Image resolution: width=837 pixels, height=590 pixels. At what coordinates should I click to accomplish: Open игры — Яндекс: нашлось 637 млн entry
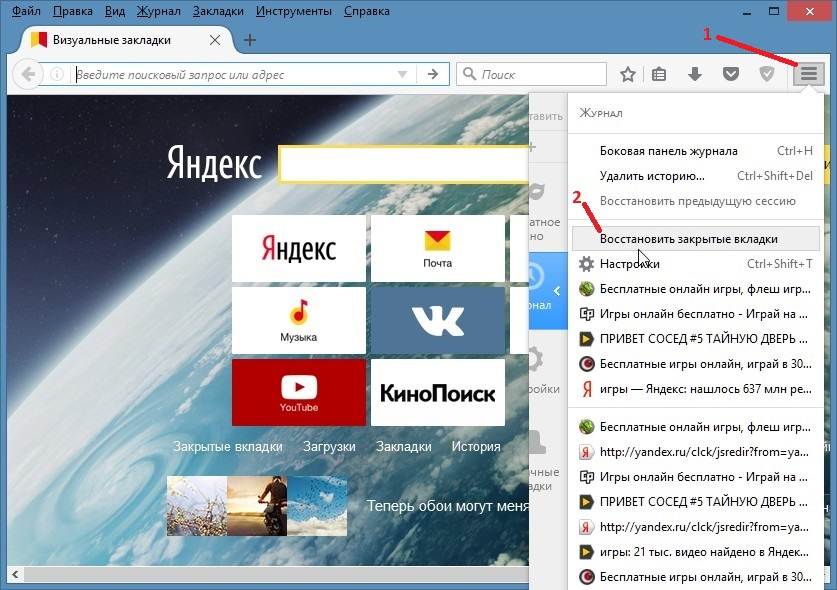pos(696,389)
